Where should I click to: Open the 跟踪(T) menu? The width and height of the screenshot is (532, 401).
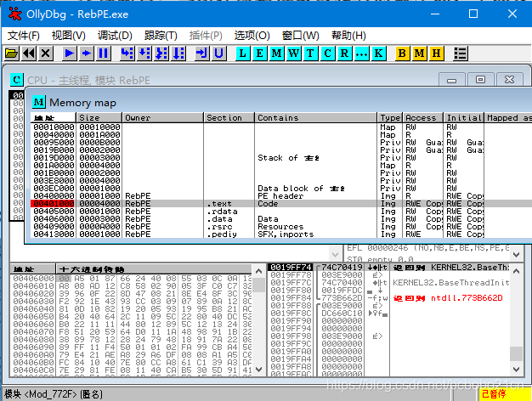pyautogui.click(x=161, y=36)
